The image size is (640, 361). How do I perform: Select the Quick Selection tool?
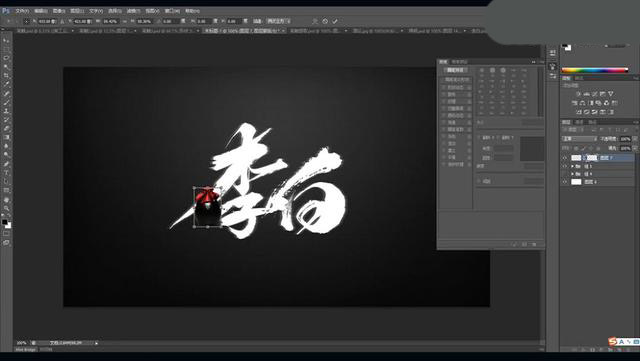[6, 67]
